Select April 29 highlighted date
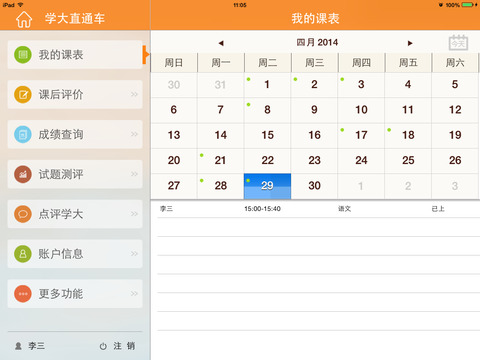Viewport: 480px width, 360px height. [267, 186]
